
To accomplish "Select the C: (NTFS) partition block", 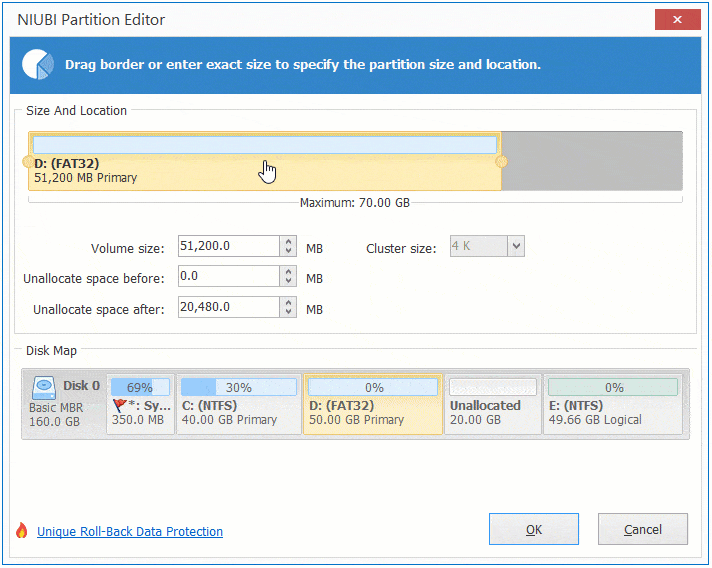I will [238, 404].
